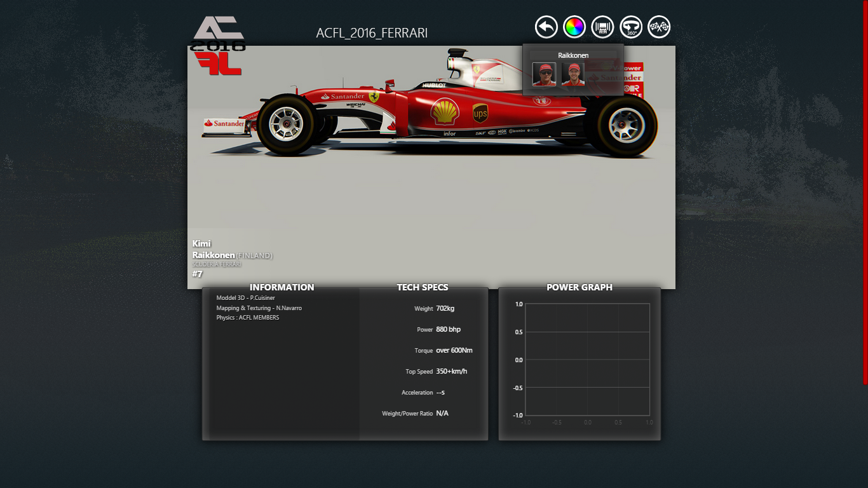Open the rainbow color wheel skin selector
Viewport: 868px width, 488px height.
coord(574,27)
